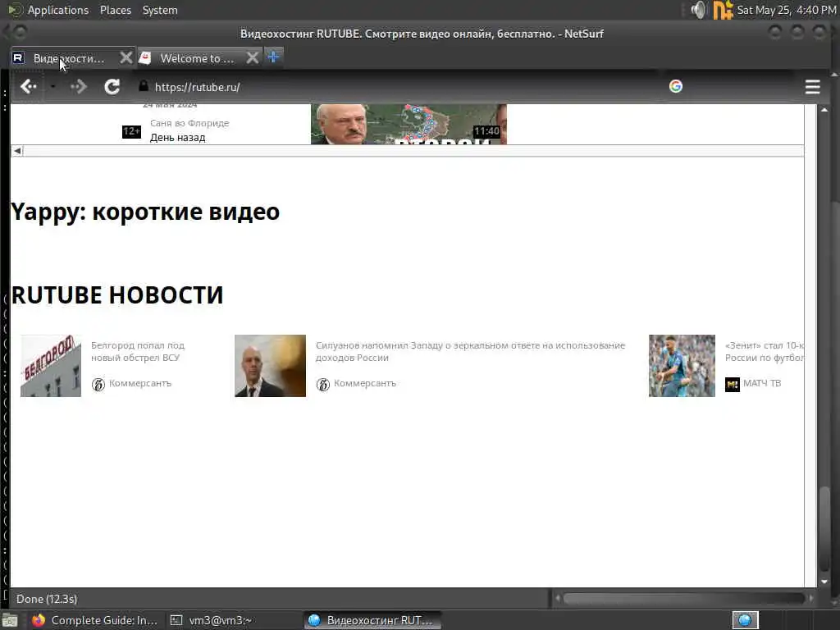Click the horizontal scrollbar thumb at bottom
840x630 pixels.
click(683, 598)
